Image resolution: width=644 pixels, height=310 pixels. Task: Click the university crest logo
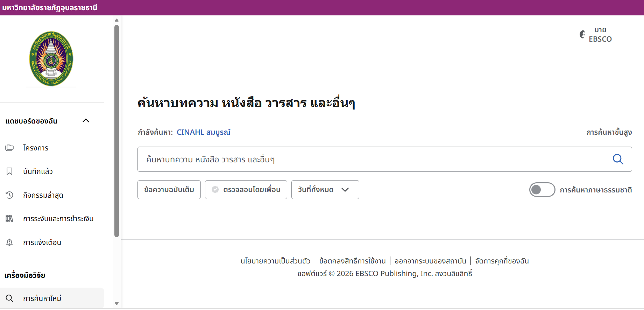[x=51, y=59]
